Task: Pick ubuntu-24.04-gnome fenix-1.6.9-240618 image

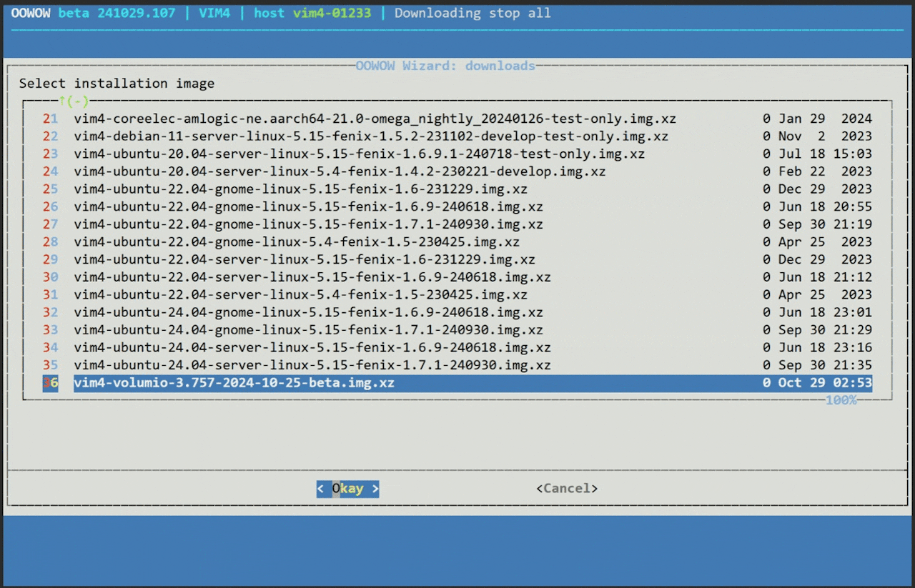Action: pos(457,312)
